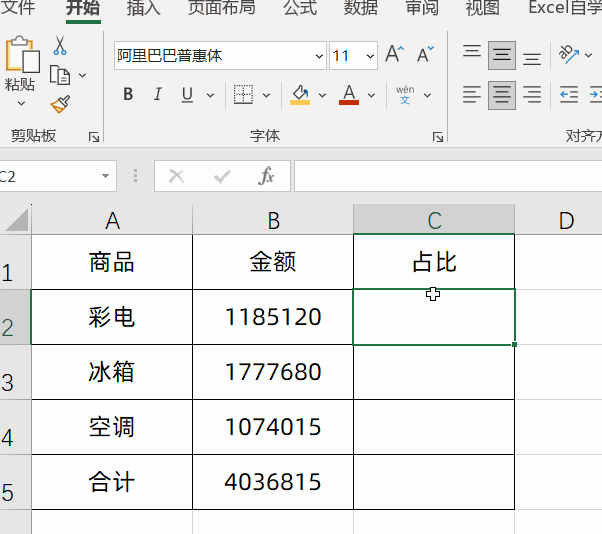Screen dimensions: 602x534
Task: Open font name dropdown
Action: [x=319, y=56]
